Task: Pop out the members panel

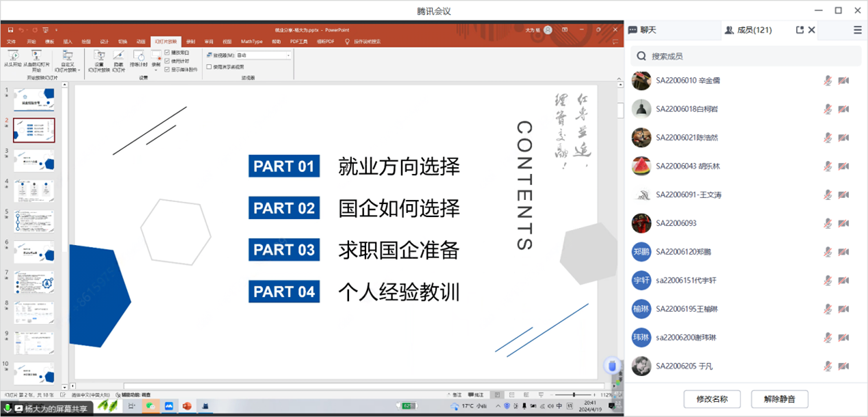Action: click(x=800, y=30)
